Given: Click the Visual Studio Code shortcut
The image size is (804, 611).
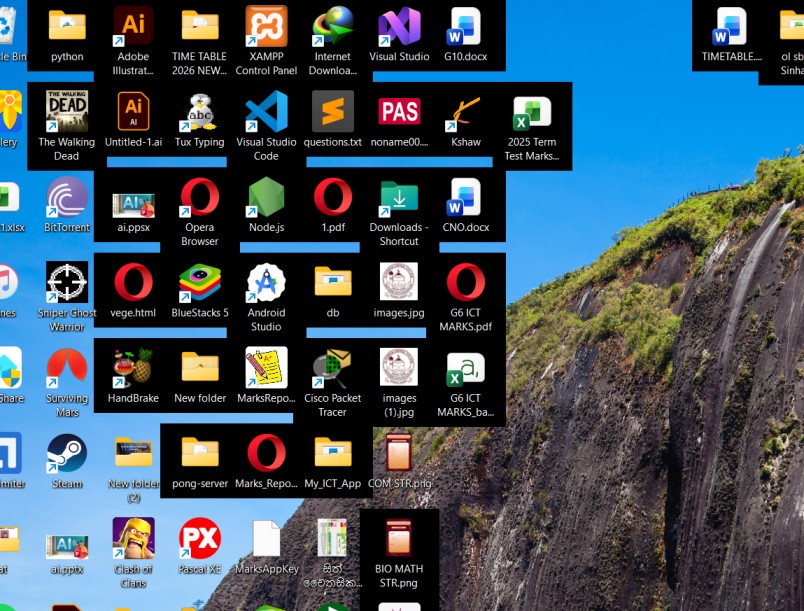Looking at the screenshot, I should tap(266, 111).
